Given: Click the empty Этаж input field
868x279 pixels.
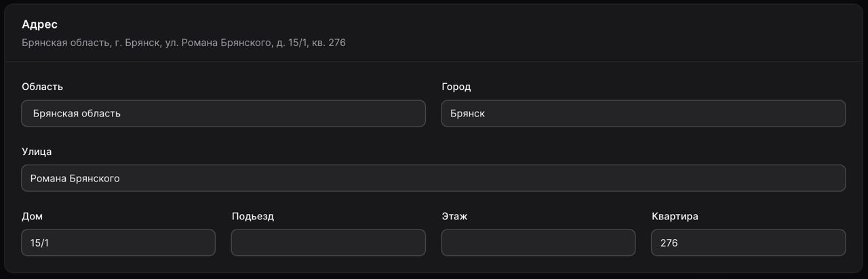Looking at the screenshot, I should (x=538, y=242).
